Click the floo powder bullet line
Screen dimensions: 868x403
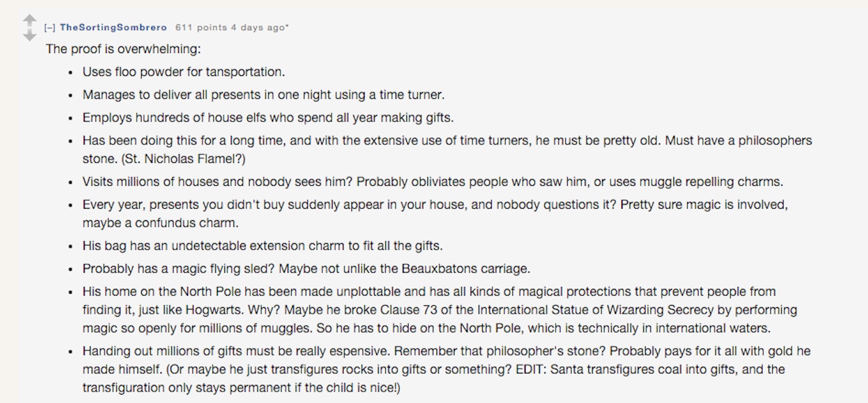(x=184, y=72)
